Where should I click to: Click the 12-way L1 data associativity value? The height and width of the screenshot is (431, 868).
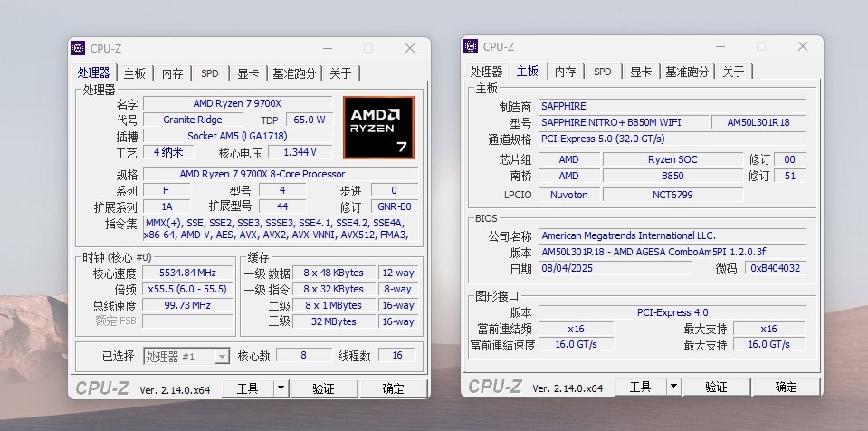coord(398,273)
